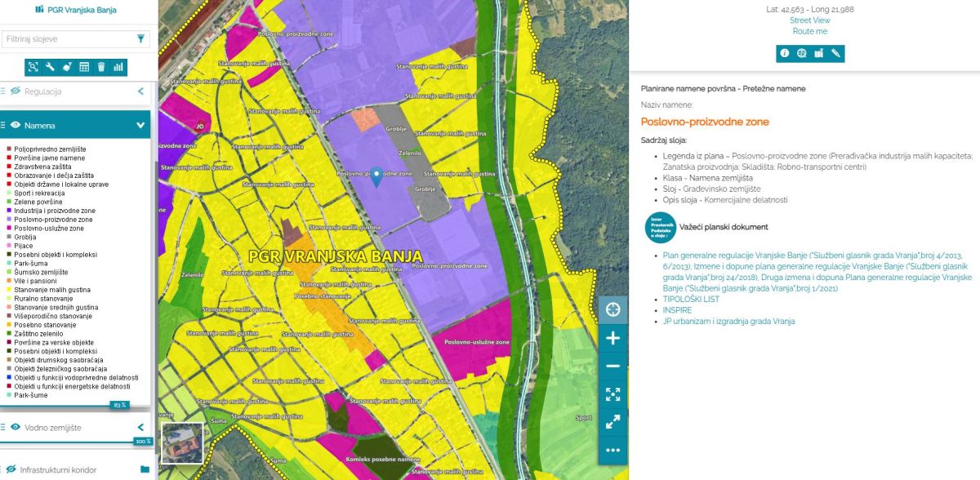980x480 pixels.
Task: Click the table grid icon in layer toolbar
Action: click(84, 67)
